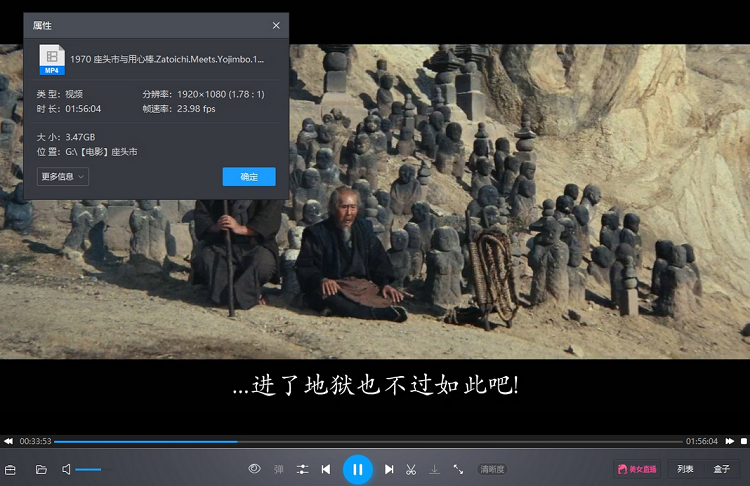Image resolution: width=750 pixels, height=486 pixels.
Task: Click the 确定 button in properties dialog
Action: [x=248, y=177]
